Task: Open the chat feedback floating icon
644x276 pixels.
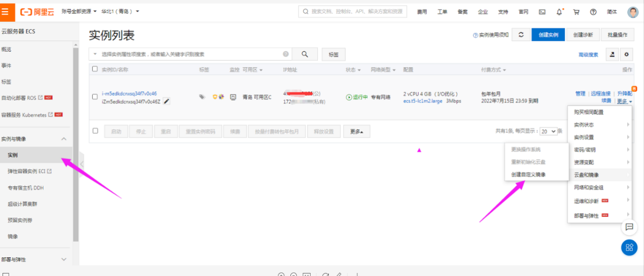Action: pos(629,227)
